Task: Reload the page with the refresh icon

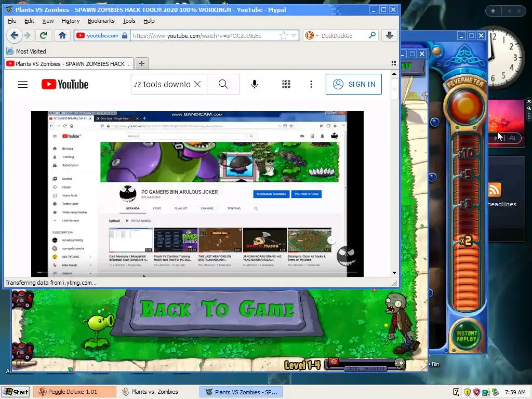Action: [44, 35]
